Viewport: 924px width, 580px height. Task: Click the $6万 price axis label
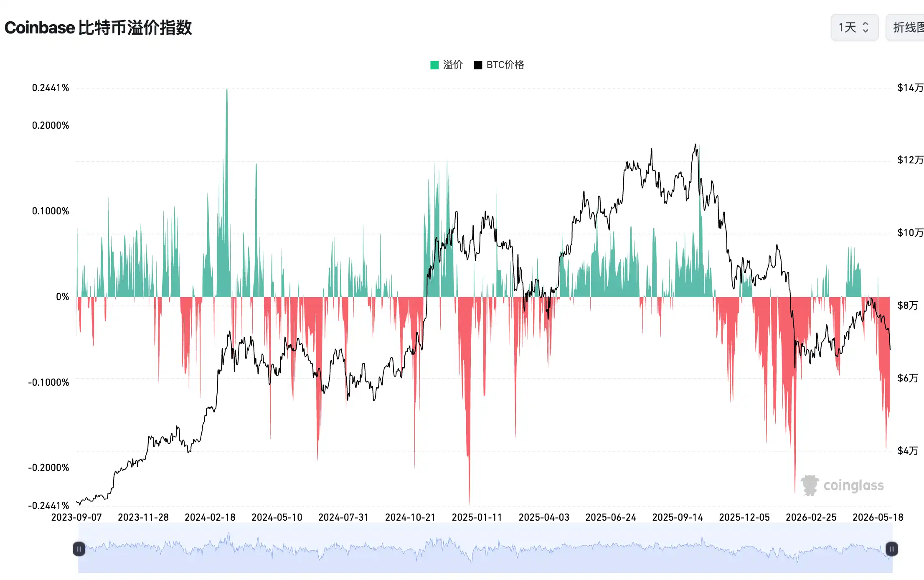coord(908,378)
